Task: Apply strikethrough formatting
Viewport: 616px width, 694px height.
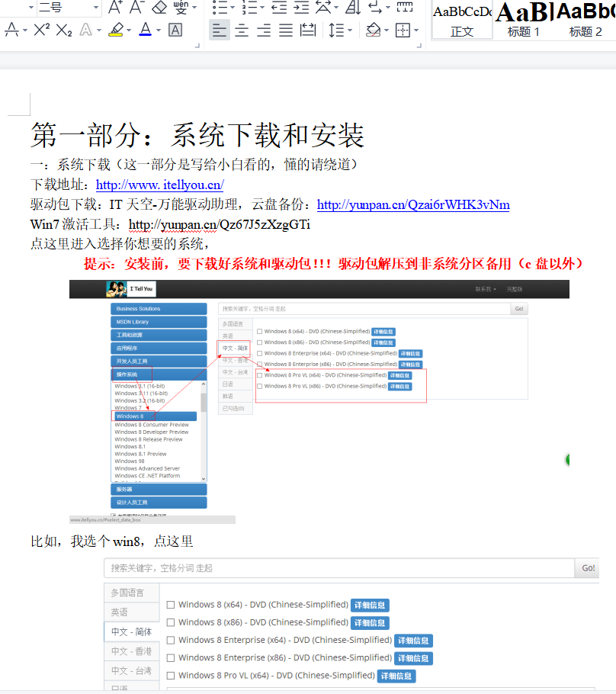Action: point(11,30)
